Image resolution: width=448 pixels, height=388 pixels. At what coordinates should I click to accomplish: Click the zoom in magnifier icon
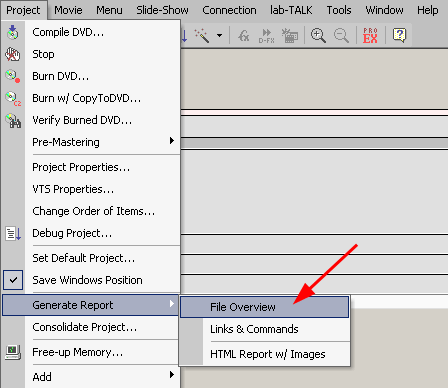click(318, 35)
